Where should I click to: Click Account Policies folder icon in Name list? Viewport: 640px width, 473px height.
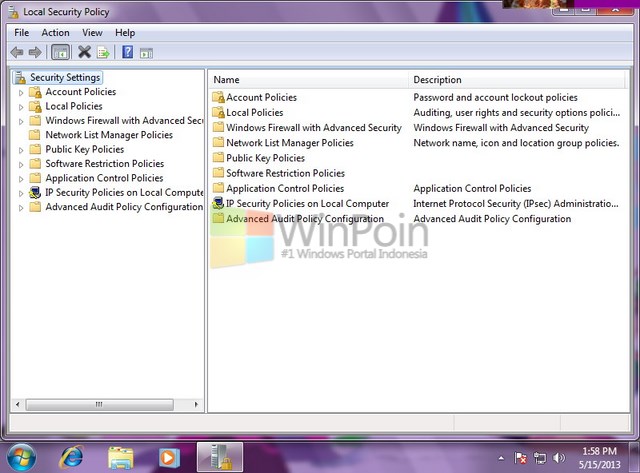[x=218, y=97]
